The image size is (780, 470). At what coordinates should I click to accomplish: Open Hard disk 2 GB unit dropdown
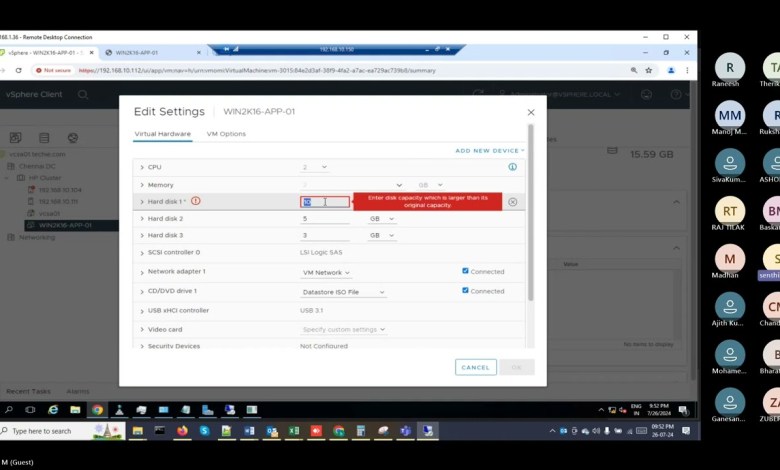(382, 219)
